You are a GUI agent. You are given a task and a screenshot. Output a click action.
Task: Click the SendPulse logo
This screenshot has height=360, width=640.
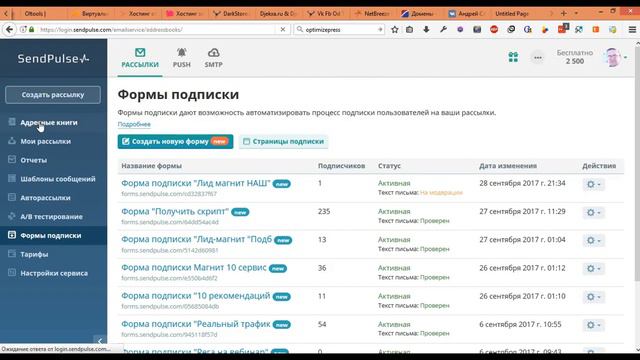click(53, 59)
